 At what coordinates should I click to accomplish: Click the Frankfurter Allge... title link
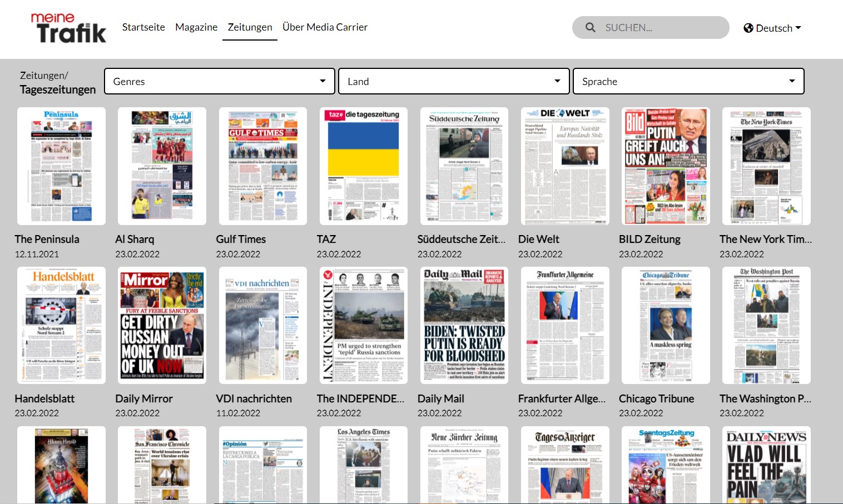click(562, 398)
